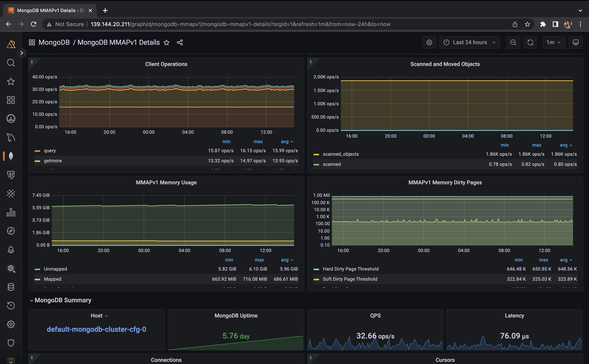
Task: Sort Client Operations legend by avg
Action: pyautogui.click(x=287, y=142)
